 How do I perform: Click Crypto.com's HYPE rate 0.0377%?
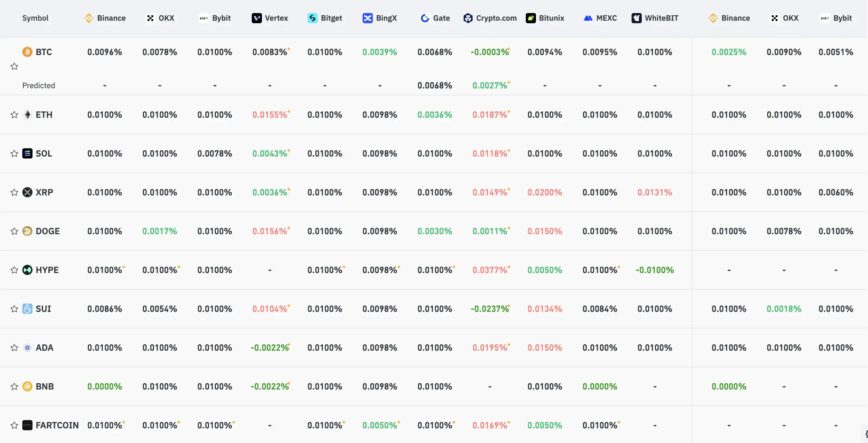(489, 270)
